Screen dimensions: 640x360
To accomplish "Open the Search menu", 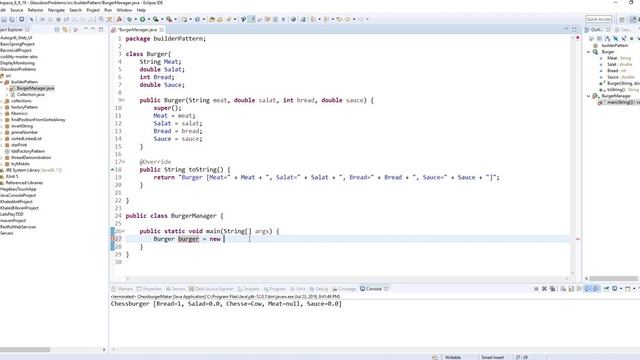I will coord(76,10).
